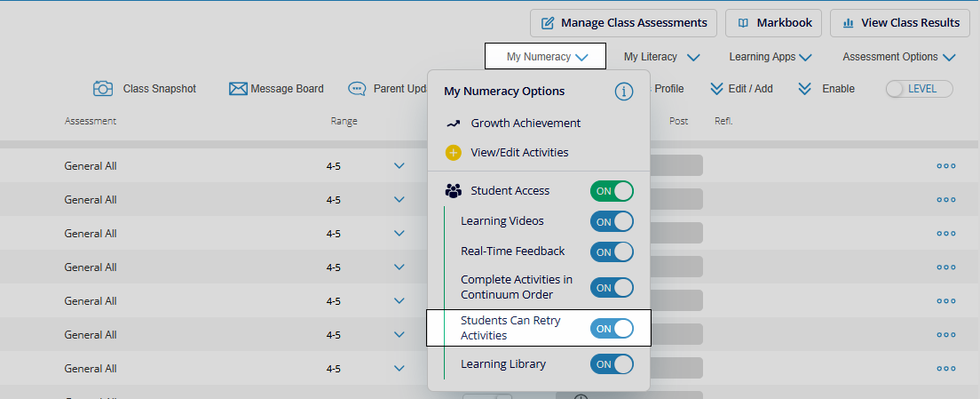Screen dimensions: 980x399
Task: Click the Parent Update speech bubble icon
Action: coord(357,89)
